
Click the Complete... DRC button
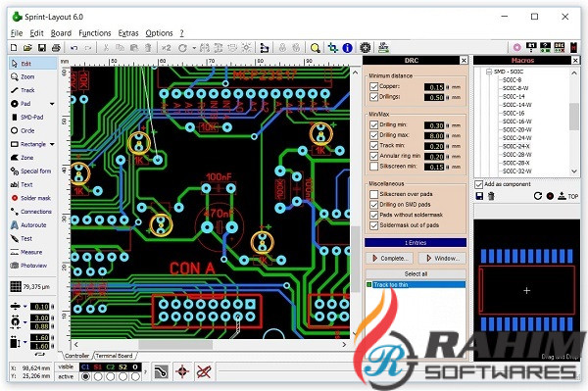coord(390,259)
